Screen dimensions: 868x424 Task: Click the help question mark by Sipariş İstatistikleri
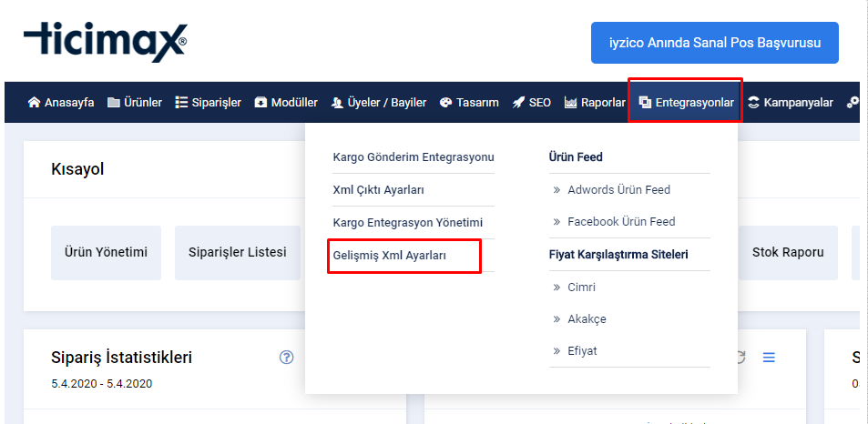(x=286, y=357)
